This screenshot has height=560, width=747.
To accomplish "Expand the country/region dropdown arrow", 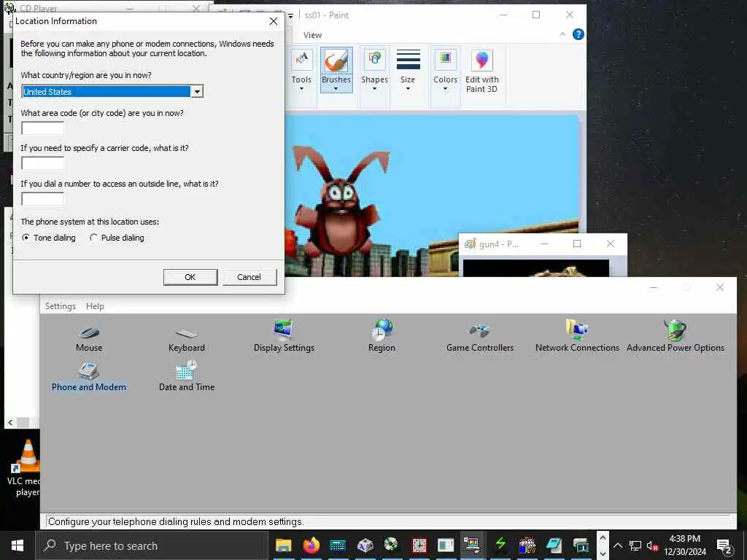I will click(197, 91).
